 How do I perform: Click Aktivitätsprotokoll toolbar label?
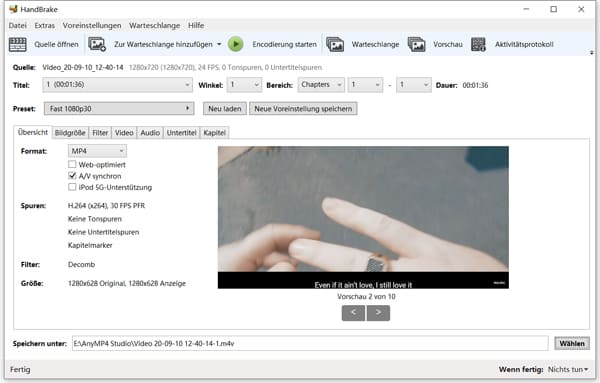click(524, 44)
